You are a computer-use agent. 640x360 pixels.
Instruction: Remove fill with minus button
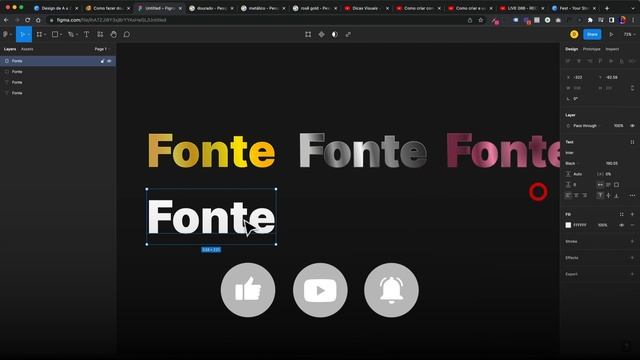tap(632, 225)
